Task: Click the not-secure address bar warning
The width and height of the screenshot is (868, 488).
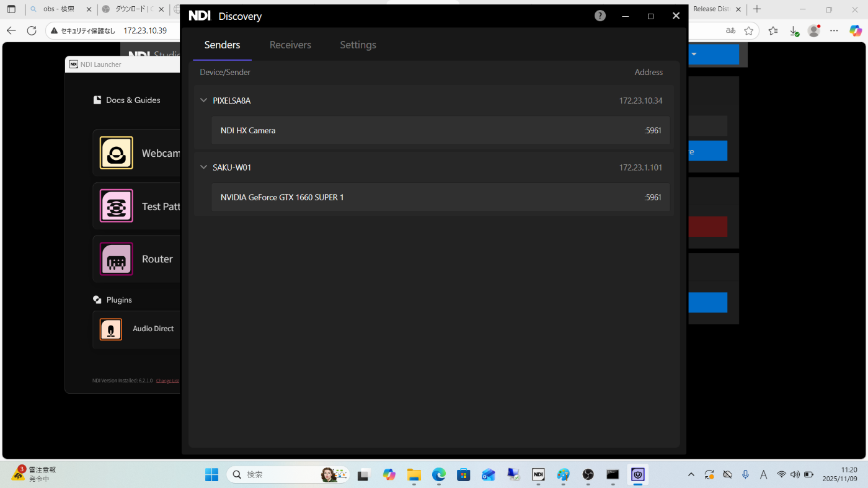Action: coord(83,30)
